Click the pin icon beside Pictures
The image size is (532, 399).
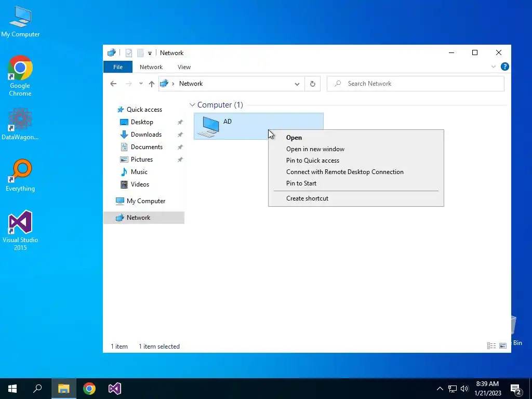180,159
